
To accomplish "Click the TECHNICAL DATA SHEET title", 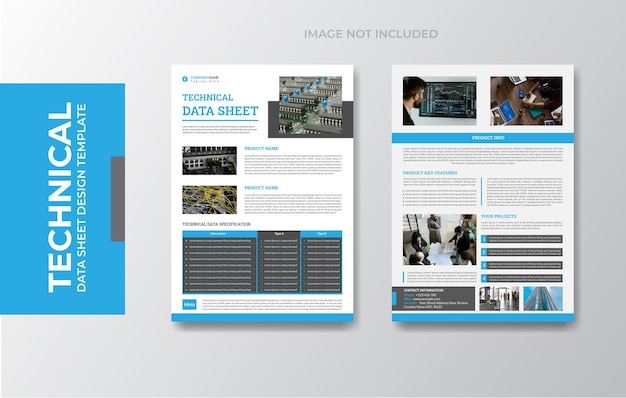I will pyautogui.click(x=220, y=105).
